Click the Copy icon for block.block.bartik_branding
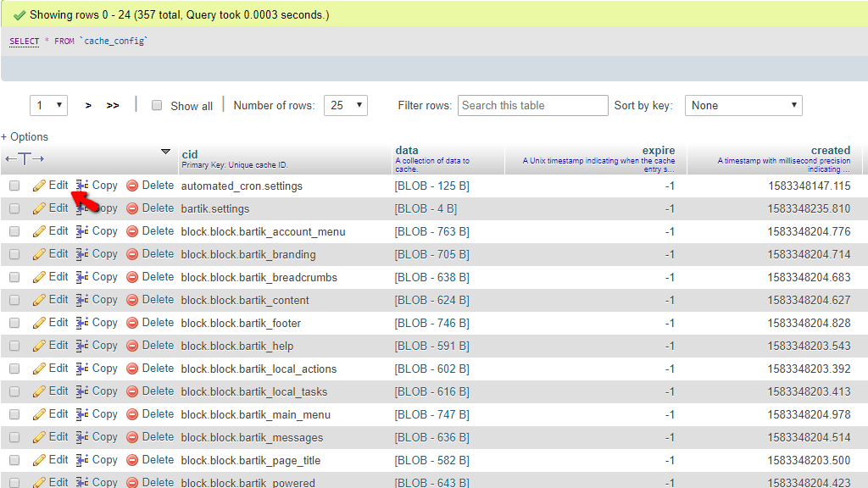 (82, 254)
